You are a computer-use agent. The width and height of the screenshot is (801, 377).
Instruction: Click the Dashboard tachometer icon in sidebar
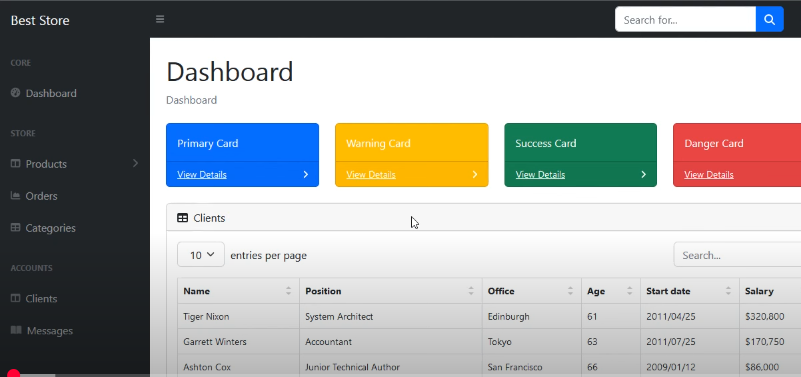pyautogui.click(x=15, y=92)
